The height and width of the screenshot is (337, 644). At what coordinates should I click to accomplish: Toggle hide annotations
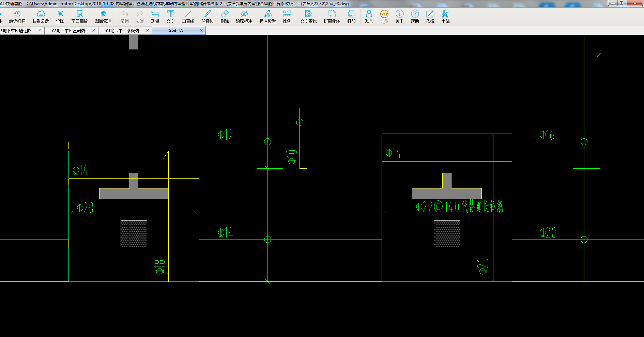[244, 17]
